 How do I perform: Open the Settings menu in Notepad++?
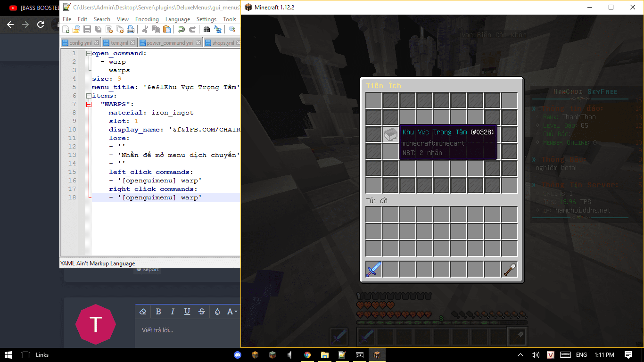coord(206,19)
